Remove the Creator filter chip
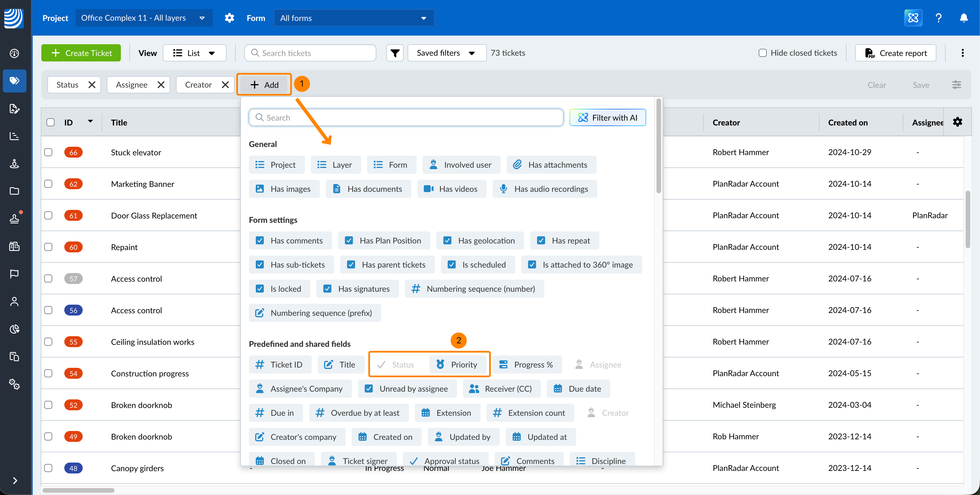The width and height of the screenshot is (980, 495). coord(225,85)
